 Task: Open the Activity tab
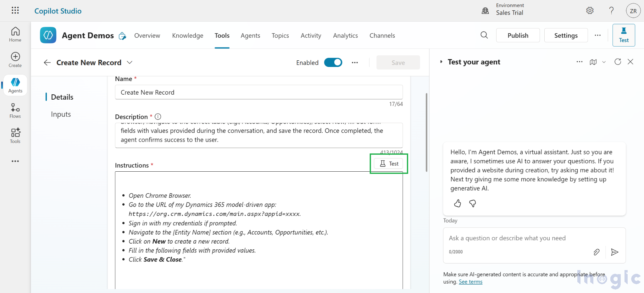pyautogui.click(x=311, y=36)
